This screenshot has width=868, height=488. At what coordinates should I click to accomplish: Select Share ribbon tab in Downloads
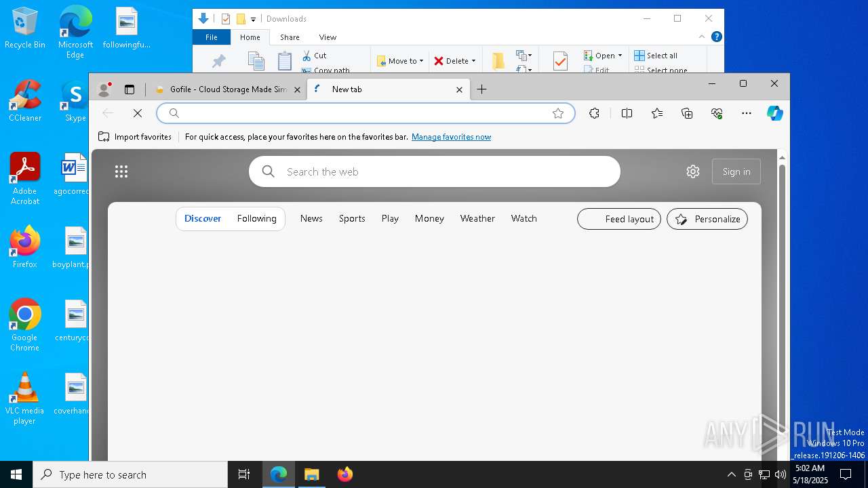click(x=290, y=37)
